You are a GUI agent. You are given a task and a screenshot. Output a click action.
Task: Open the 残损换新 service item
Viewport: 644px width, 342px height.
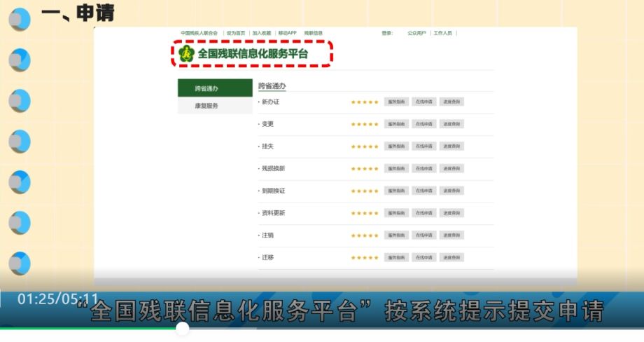(x=274, y=168)
